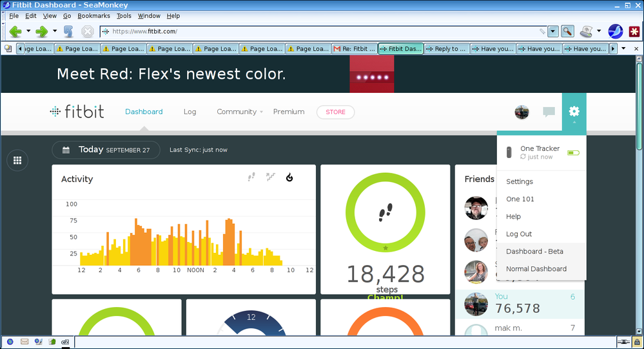Click the SeaMonkey throbber logo
644x349 pixels.
[615, 31]
